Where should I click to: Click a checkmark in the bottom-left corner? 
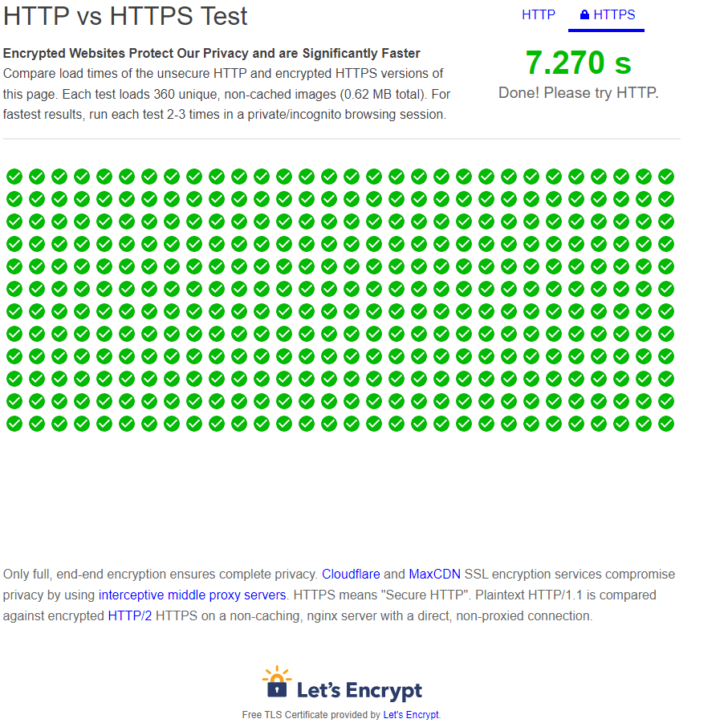point(14,423)
